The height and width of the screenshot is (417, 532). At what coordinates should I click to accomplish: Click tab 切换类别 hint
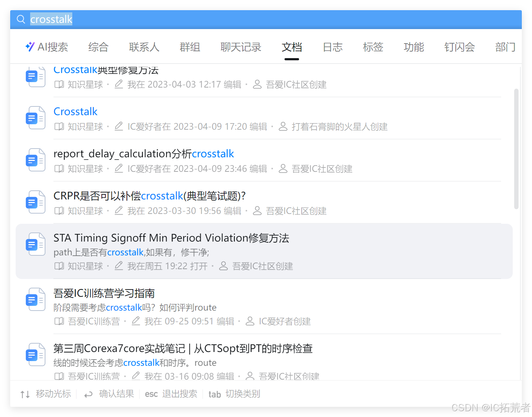[234, 394]
